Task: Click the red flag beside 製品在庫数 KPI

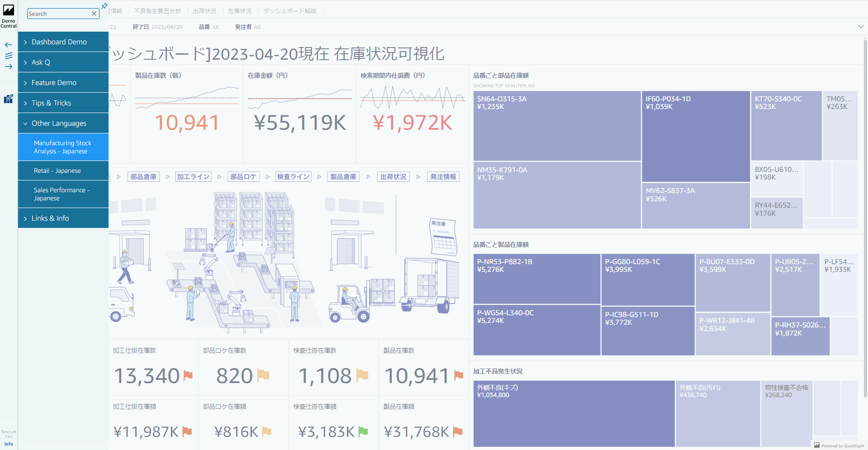Action: pos(459,375)
